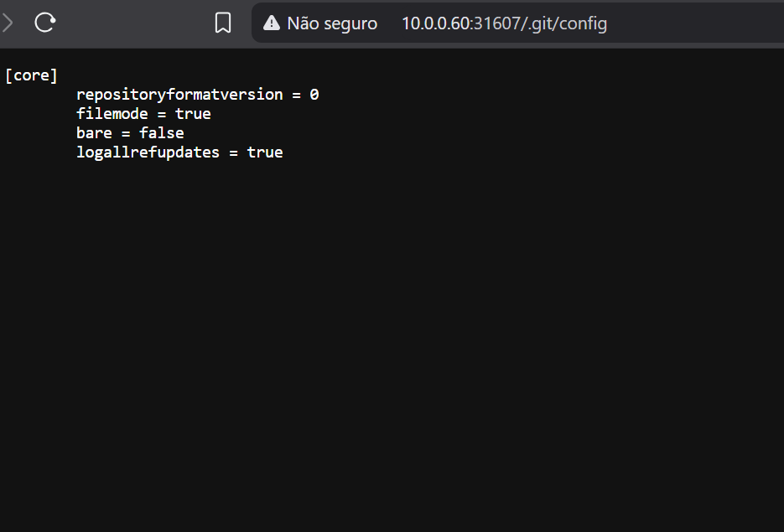Bookmark this page using the bookmark icon
This screenshot has width=784, height=532.
[223, 23]
